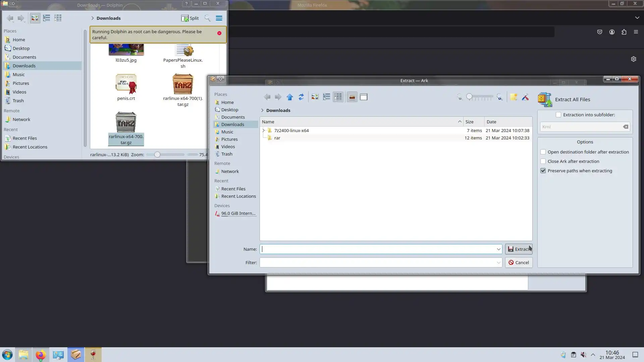Uncheck Preserve paths when extracting
Screen dimensions: 644x362
pyautogui.click(x=543, y=171)
